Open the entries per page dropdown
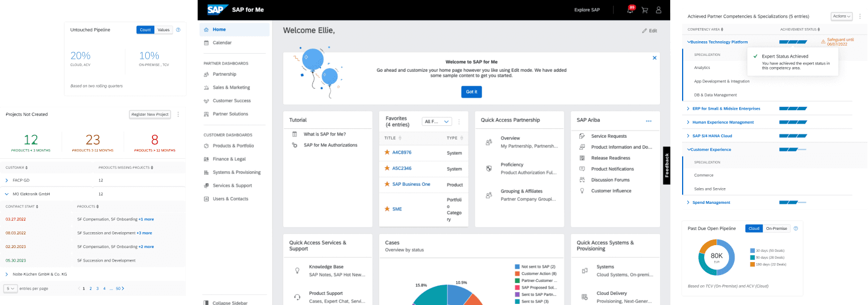 tap(10, 288)
